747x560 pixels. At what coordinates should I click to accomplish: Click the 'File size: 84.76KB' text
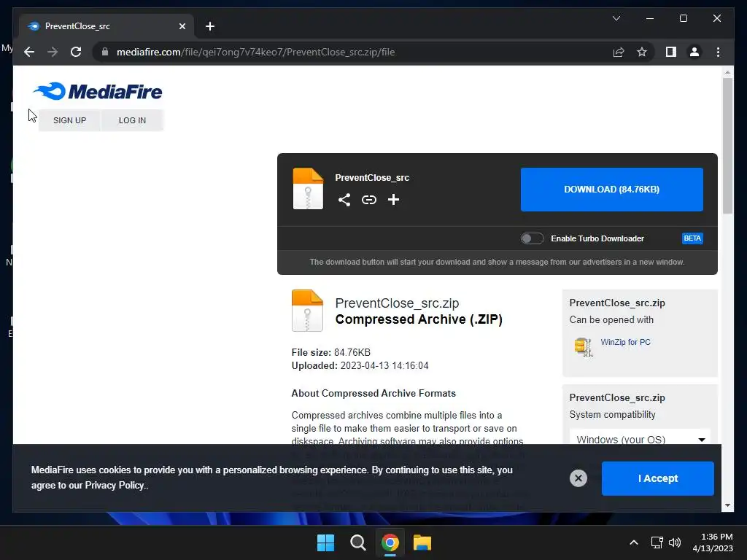point(331,352)
